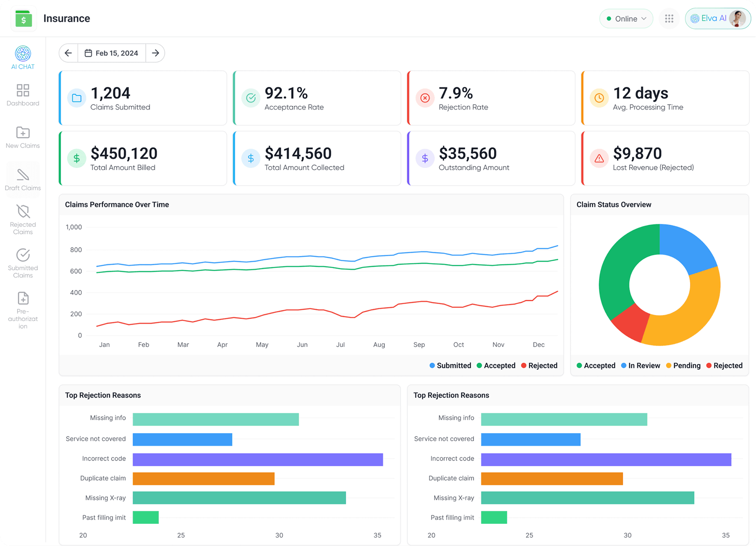Open New Claims folder icon

coord(23,137)
